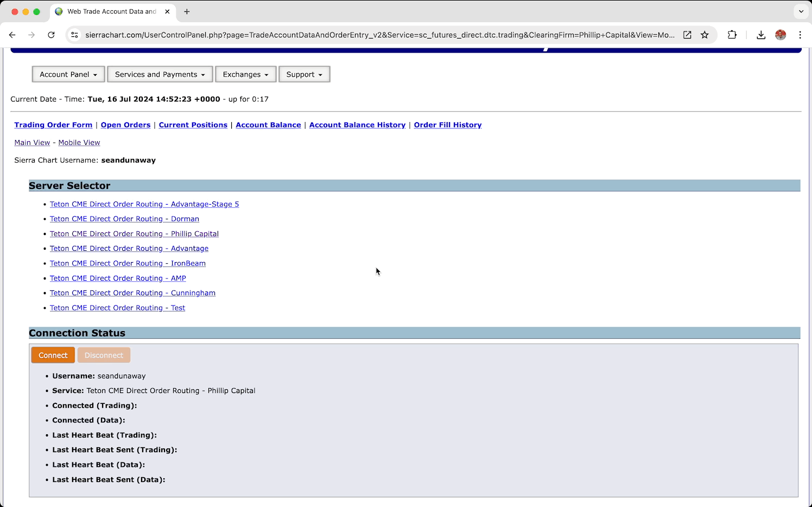Click the Last Heart Beat (Trading) label
The height and width of the screenshot is (507, 812).
coord(104,435)
